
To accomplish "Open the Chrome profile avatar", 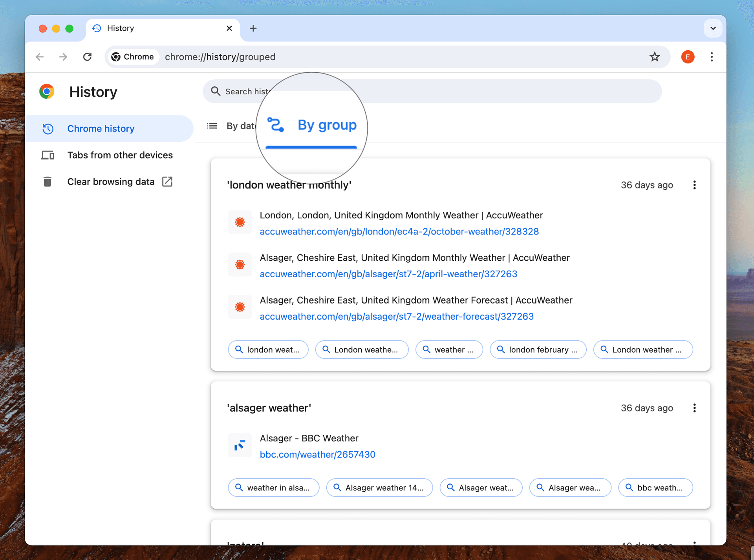I will point(688,57).
